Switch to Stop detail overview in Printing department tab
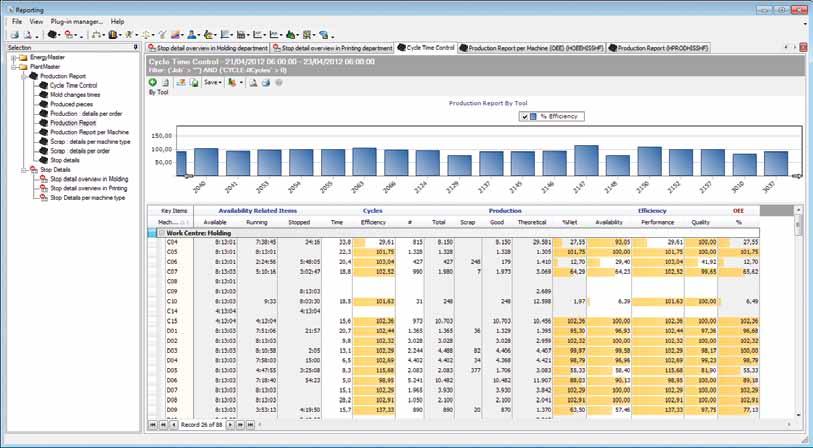This screenshot has height=448, width=813. click(332, 48)
